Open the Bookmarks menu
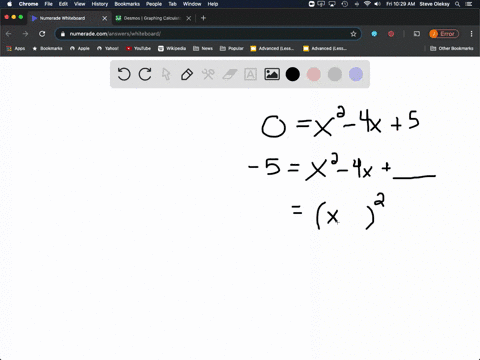This screenshot has height=360, width=480. point(127,4)
